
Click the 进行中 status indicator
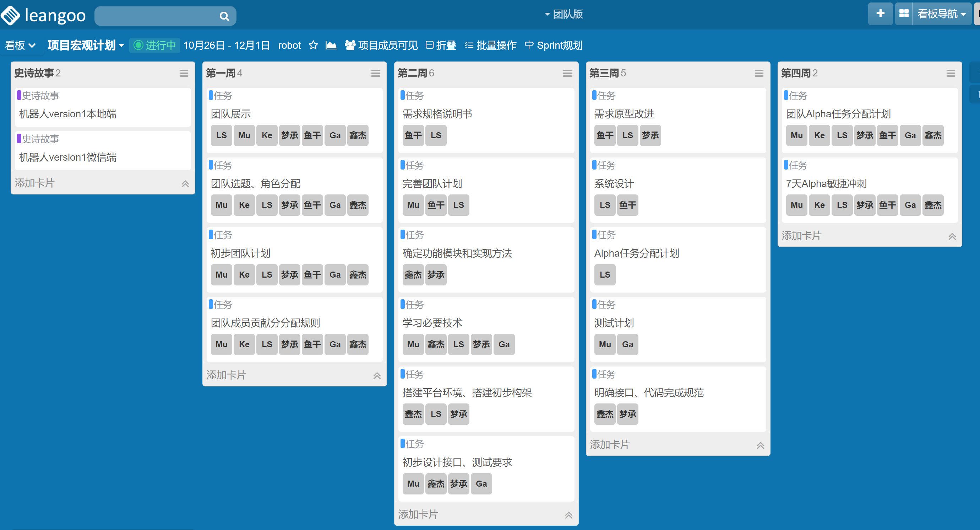(x=155, y=45)
